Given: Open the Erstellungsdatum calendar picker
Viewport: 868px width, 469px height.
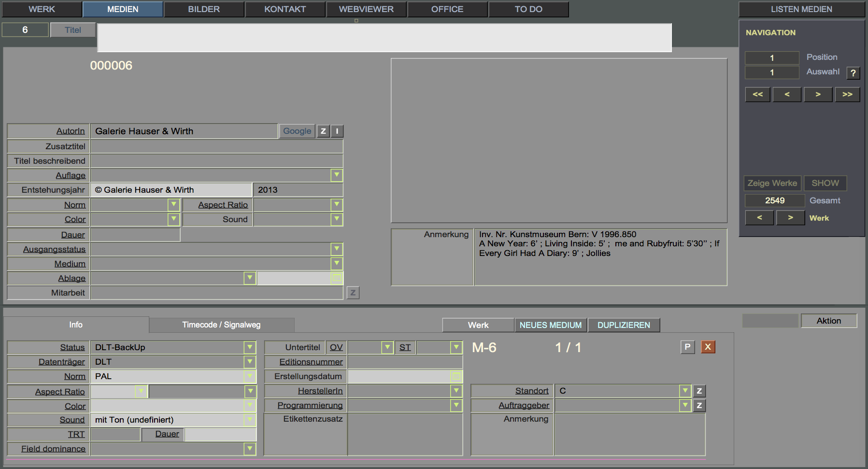Looking at the screenshot, I should click(456, 376).
